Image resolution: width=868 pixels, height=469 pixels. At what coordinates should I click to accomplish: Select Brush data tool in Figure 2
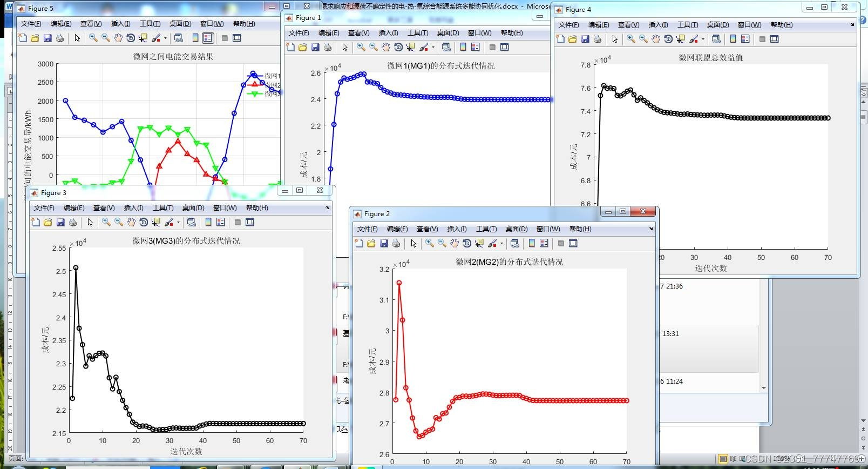492,243
